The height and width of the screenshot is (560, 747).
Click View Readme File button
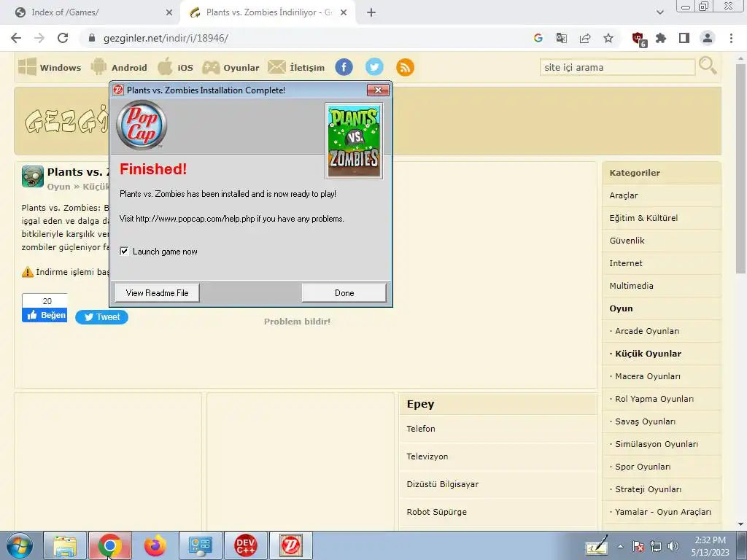pos(158,293)
